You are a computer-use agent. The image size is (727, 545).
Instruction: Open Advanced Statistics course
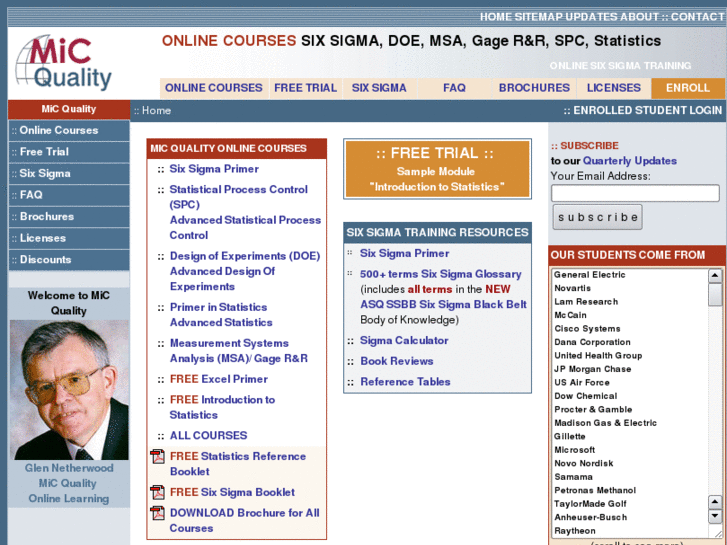pyautogui.click(x=221, y=322)
